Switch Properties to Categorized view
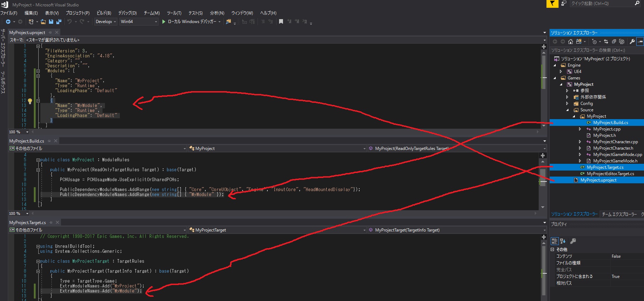 pyautogui.click(x=555, y=241)
